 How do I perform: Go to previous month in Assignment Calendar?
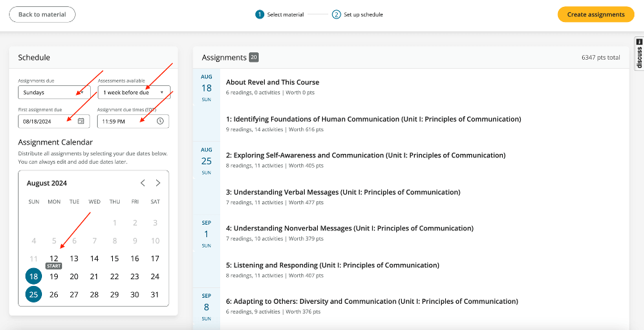point(142,183)
